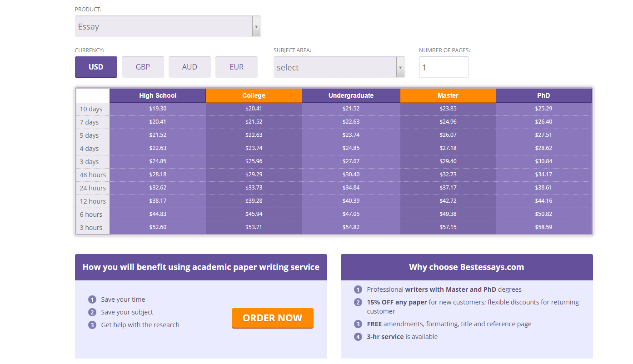Switch currency to AUD

pos(189,67)
